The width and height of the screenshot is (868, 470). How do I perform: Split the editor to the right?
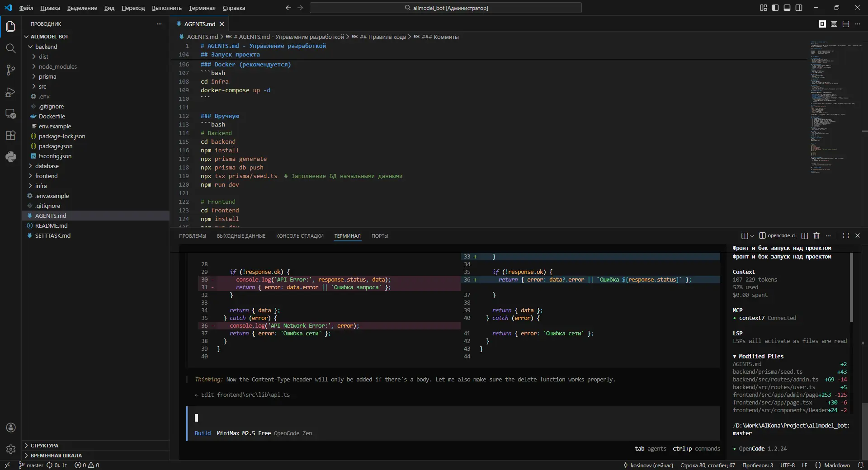tap(846, 24)
